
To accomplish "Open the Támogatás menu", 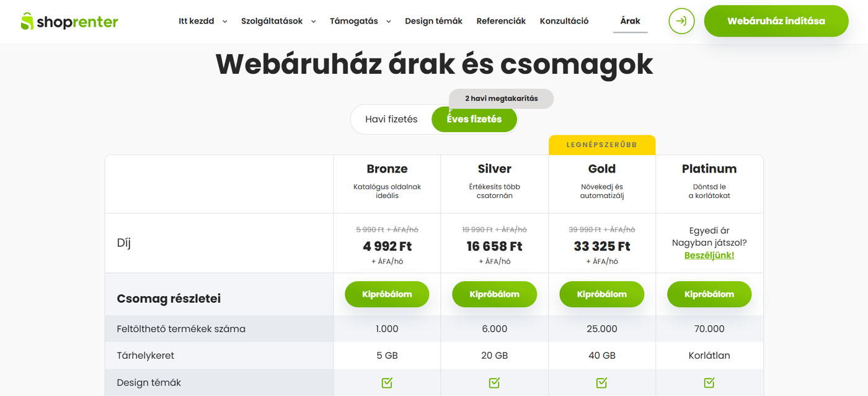I will click(x=354, y=21).
